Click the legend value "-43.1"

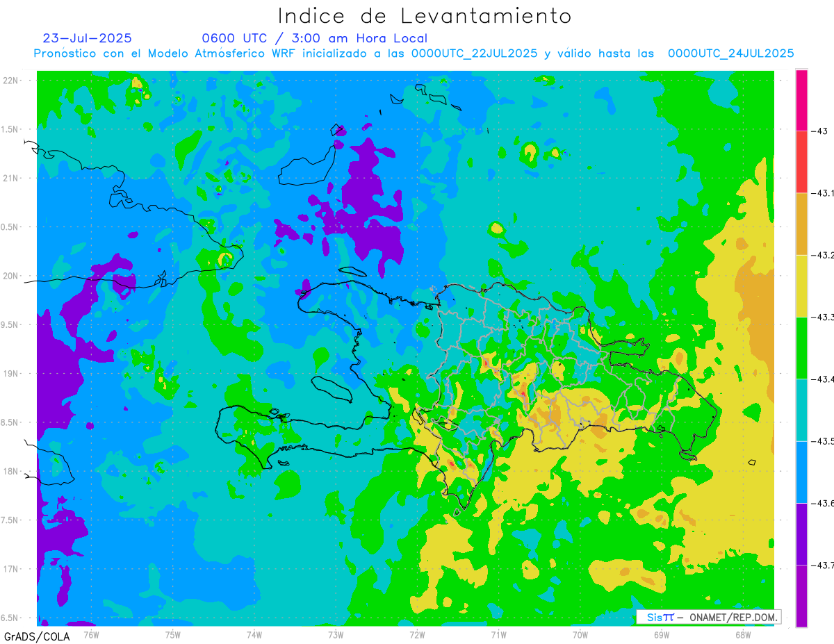coord(822,193)
